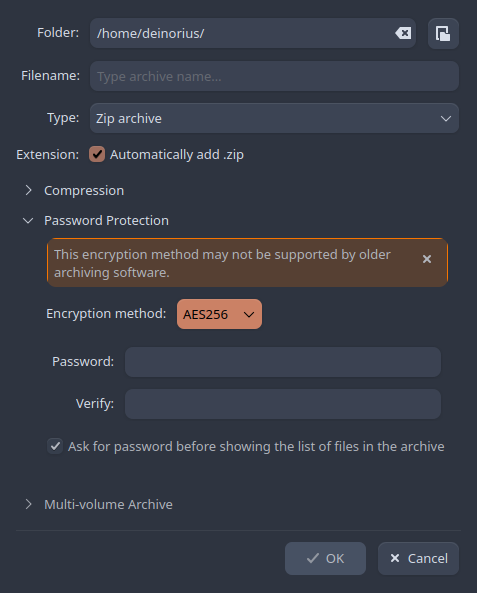Expand the Multi-volume Archive section

pos(108,504)
